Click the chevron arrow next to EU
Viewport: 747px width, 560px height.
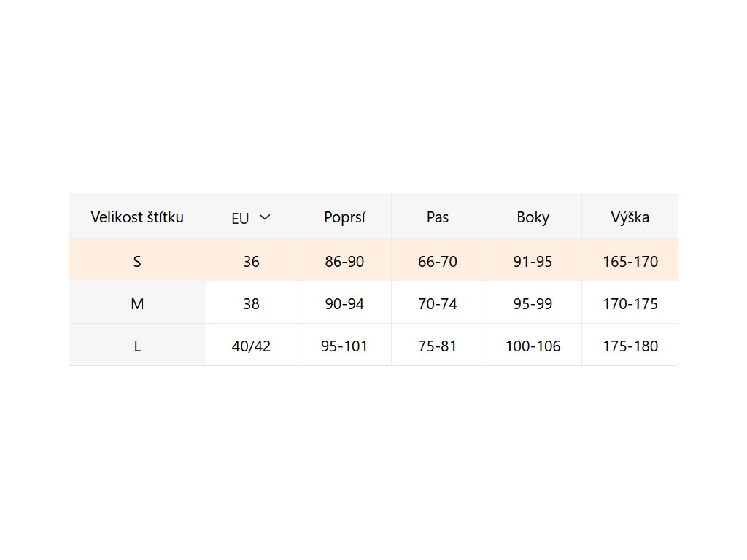coord(265,217)
